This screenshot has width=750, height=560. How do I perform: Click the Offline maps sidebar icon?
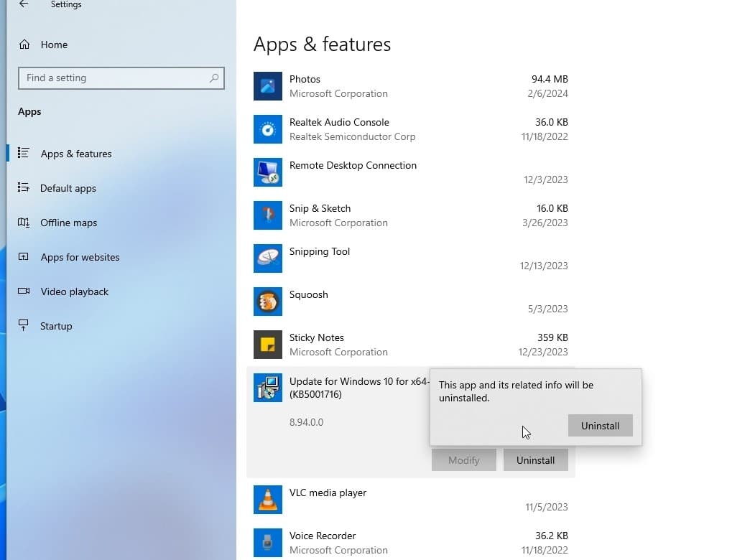[24, 223]
